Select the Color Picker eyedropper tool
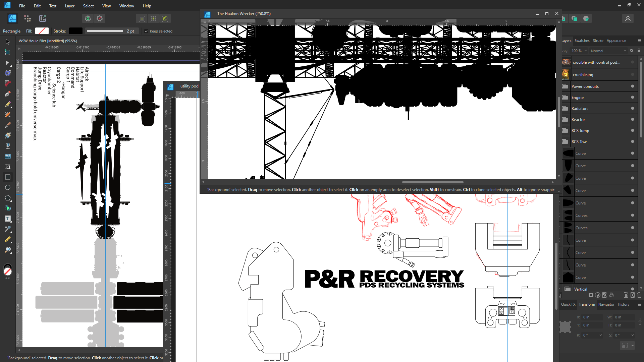Screen dimensions: 644x362 [x=8, y=229]
